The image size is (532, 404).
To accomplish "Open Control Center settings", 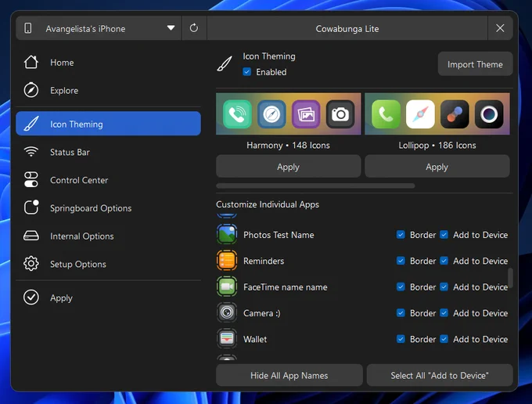I will click(x=108, y=180).
